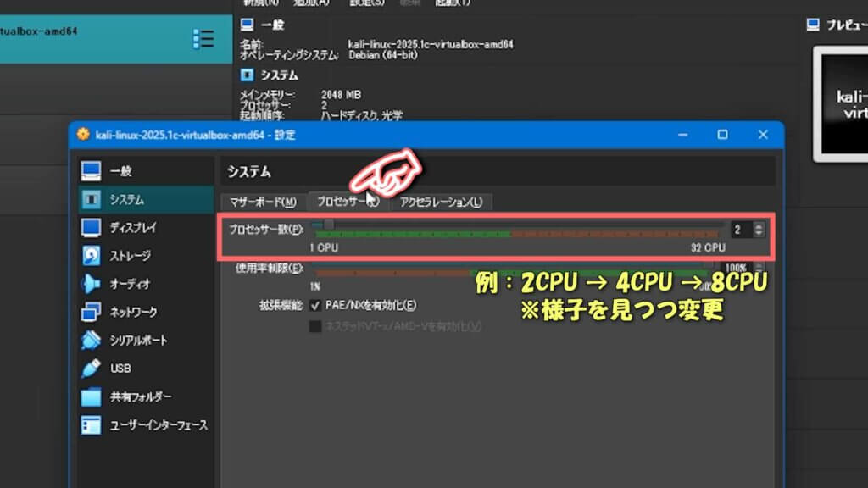Click the プレビュー monitor icon in the manager window
Screen dimensions: 868x488
pyautogui.click(x=813, y=25)
